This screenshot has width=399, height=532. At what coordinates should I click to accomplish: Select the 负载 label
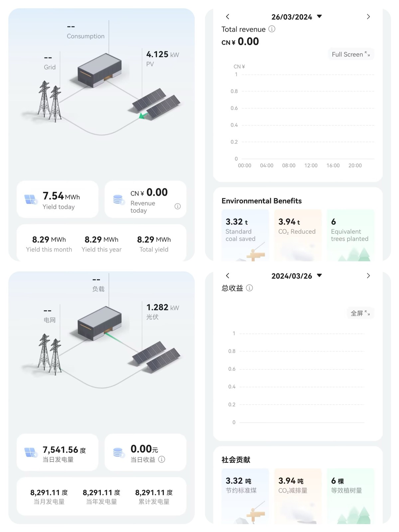click(x=98, y=289)
